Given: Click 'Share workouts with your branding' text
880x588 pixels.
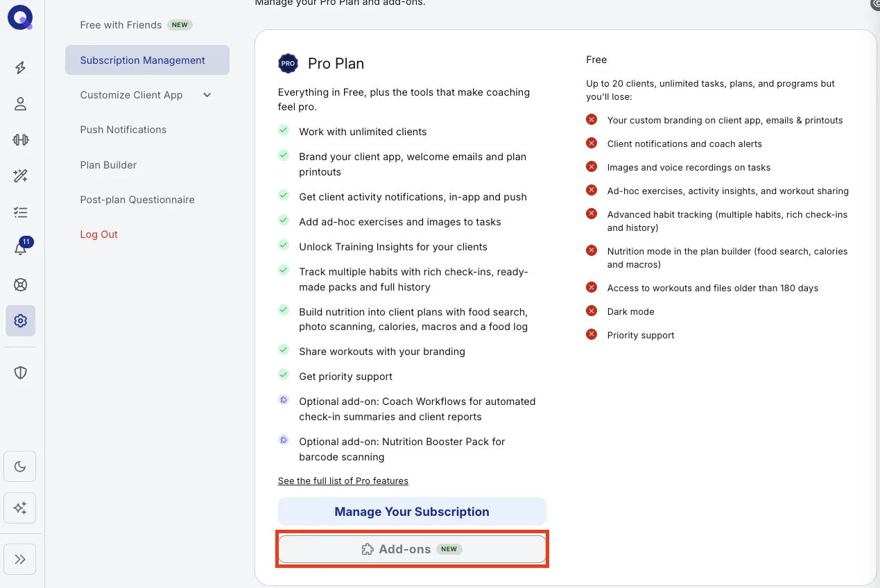Looking at the screenshot, I should [x=382, y=352].
